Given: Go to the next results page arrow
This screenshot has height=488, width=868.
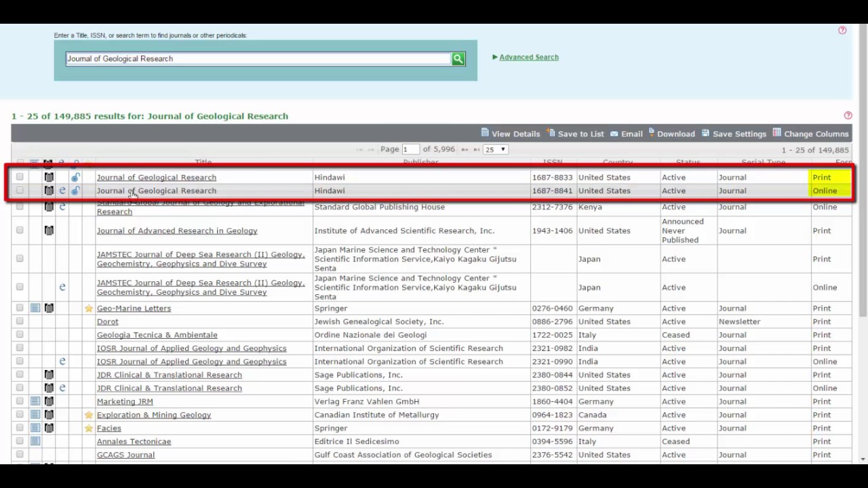Looking at the screenshot, I should coord(465,149).
